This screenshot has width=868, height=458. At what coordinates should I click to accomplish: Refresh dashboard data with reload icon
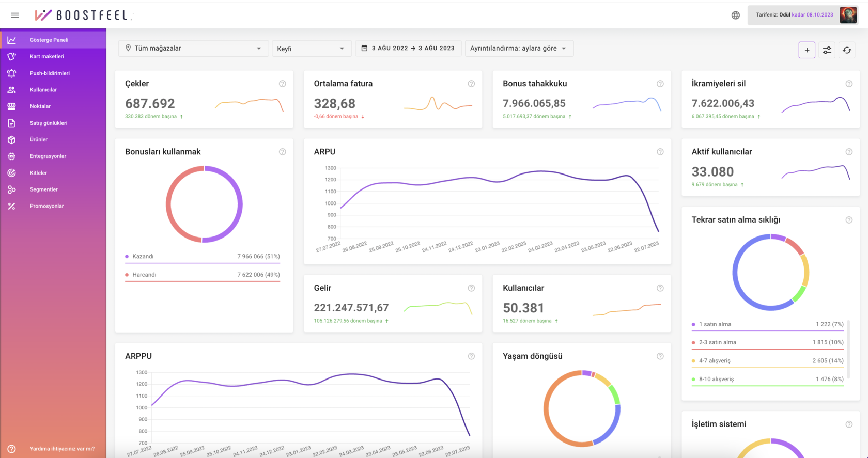(847, 50)
